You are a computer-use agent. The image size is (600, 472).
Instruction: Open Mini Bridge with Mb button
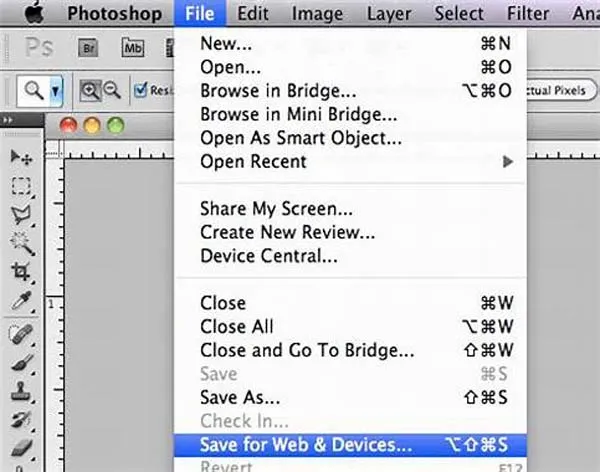(132, 47)
